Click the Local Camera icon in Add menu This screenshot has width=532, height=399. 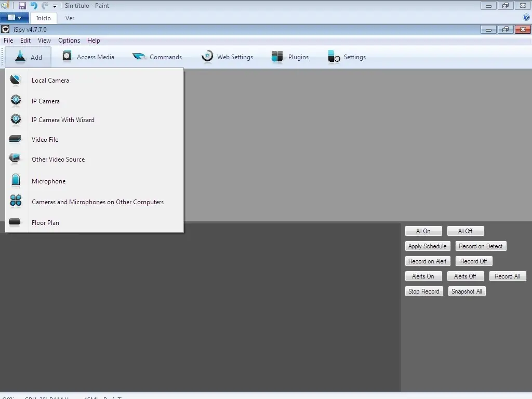[15, 80]
